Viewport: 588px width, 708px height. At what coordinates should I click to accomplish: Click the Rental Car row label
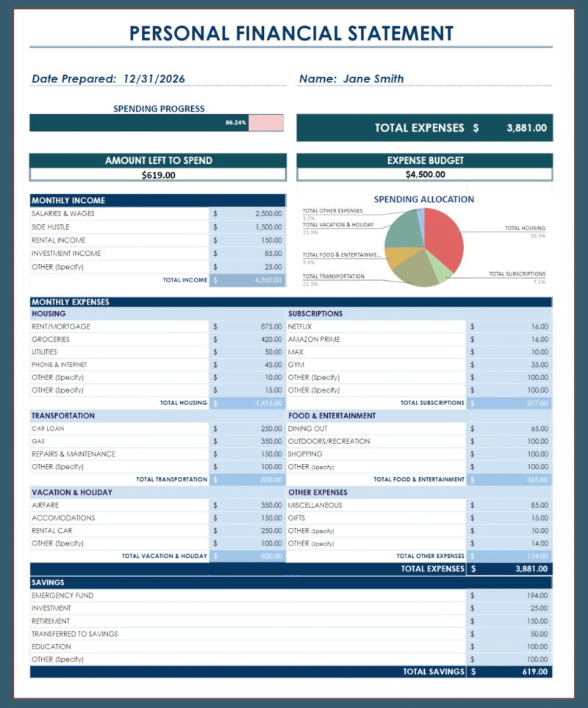pyautogui.click(x=52, y=531)
